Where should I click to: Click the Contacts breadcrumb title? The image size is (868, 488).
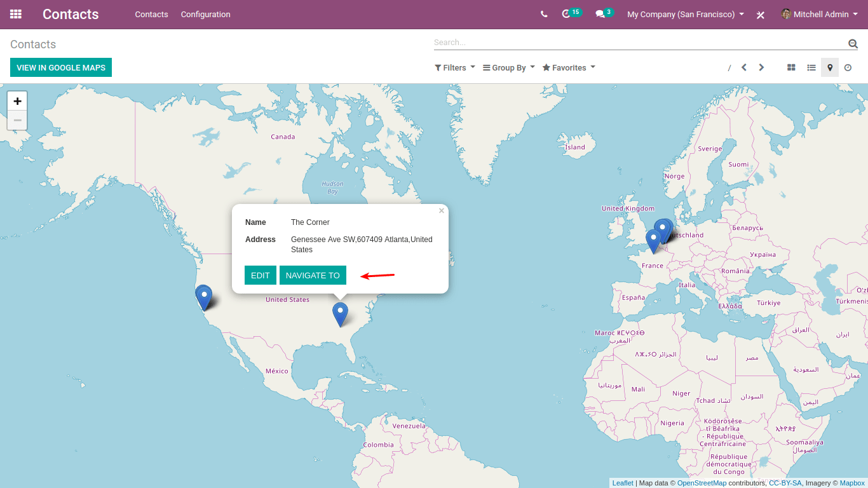(33, 44)
